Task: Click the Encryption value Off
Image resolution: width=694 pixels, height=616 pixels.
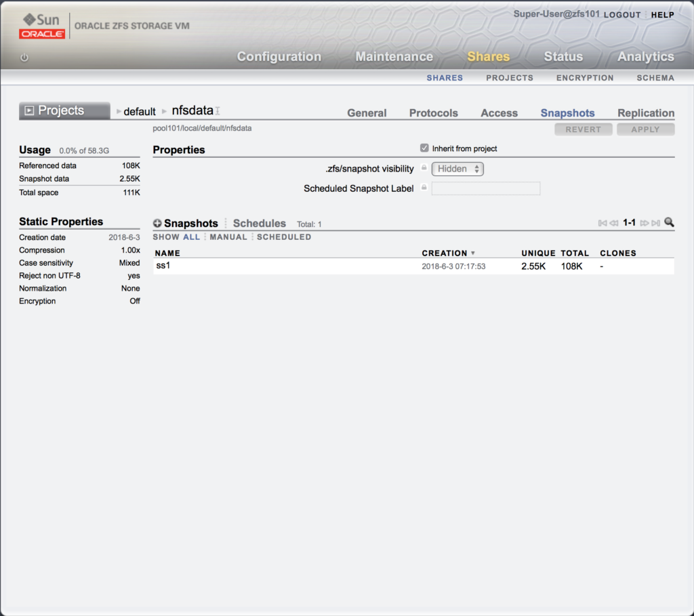Action: [x=135, y=301]
